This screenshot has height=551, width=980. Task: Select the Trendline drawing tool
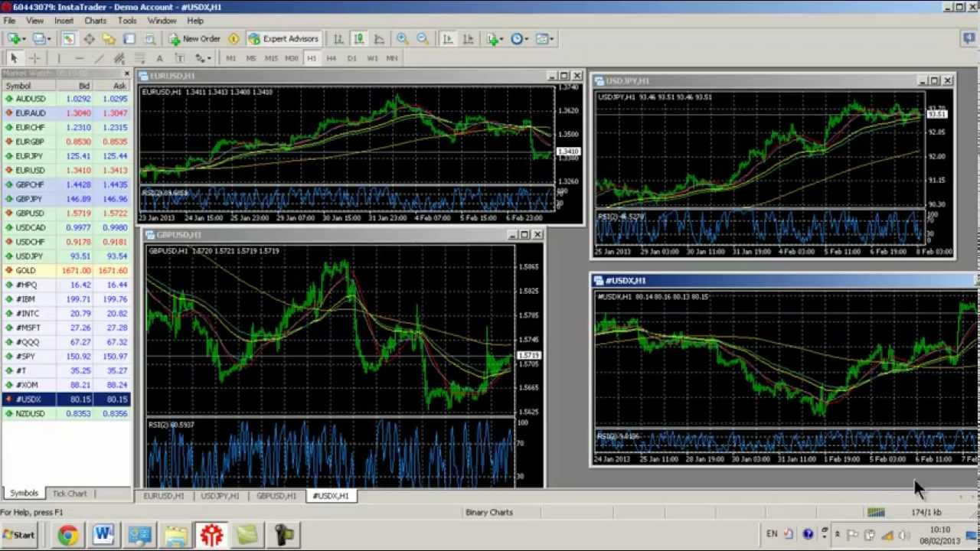click(x=99, y=58)
